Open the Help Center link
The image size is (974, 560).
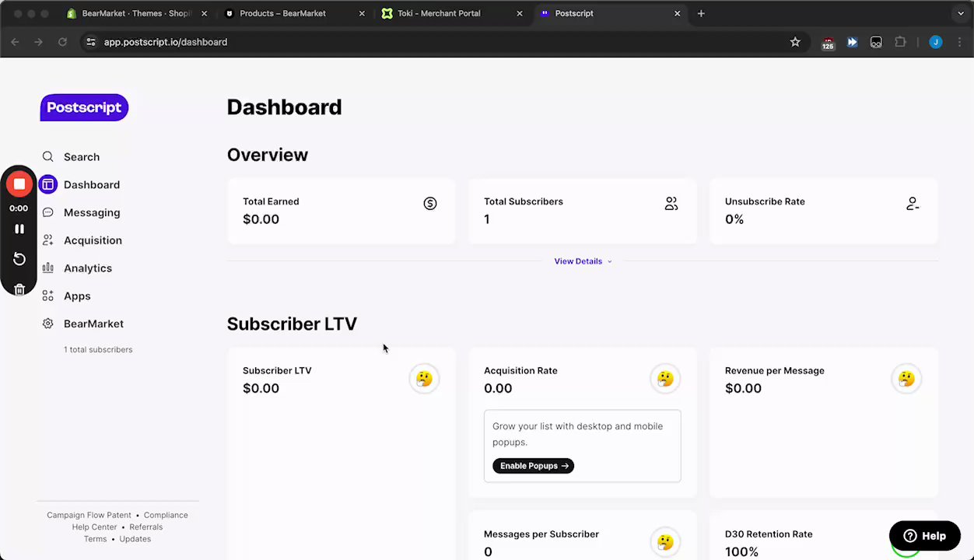[x=94, y=527]
